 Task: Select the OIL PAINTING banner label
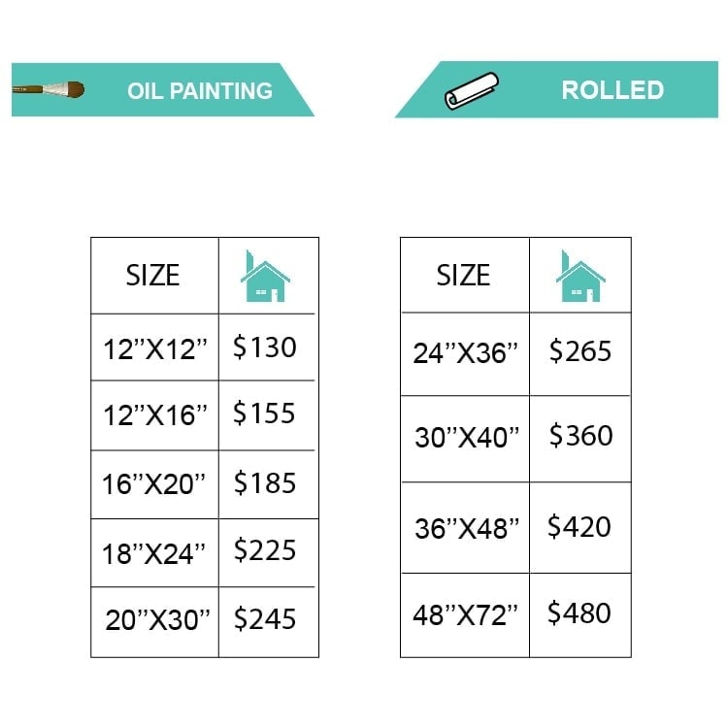coord(200,91)
